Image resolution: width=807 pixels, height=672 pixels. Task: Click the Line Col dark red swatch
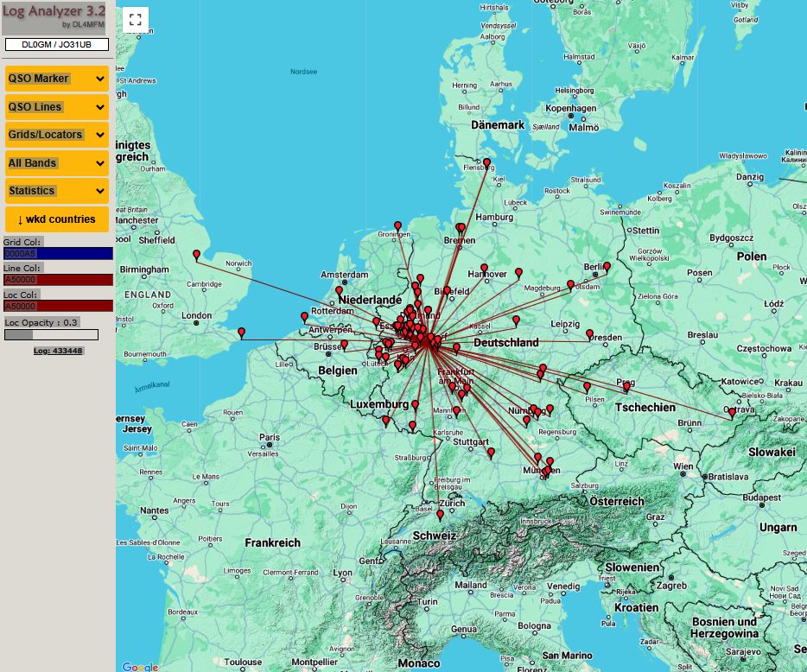coord(58,279)
